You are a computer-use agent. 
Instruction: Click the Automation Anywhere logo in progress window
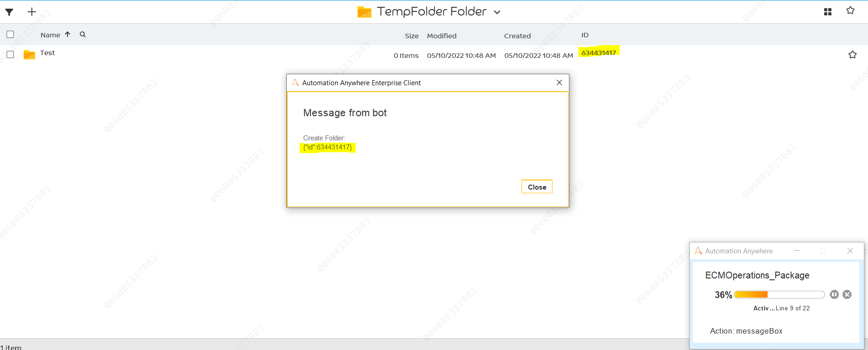pos(698,251)
